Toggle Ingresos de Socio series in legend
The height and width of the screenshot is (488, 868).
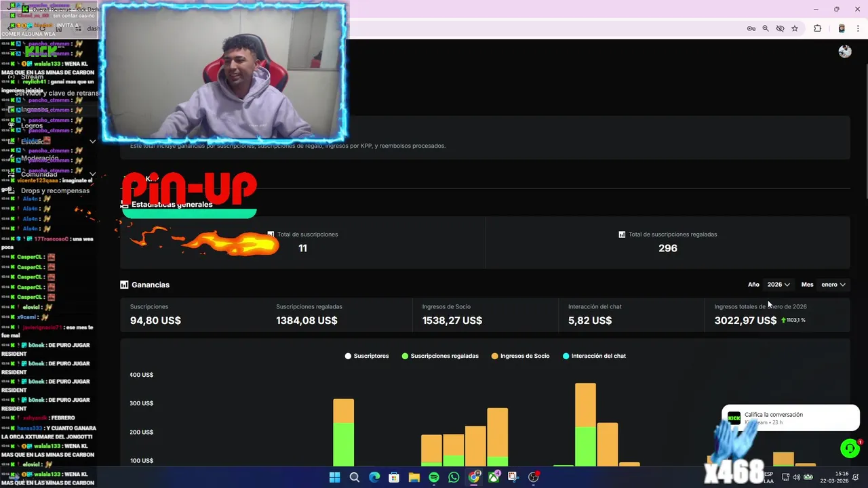click(x=520, y=356)
